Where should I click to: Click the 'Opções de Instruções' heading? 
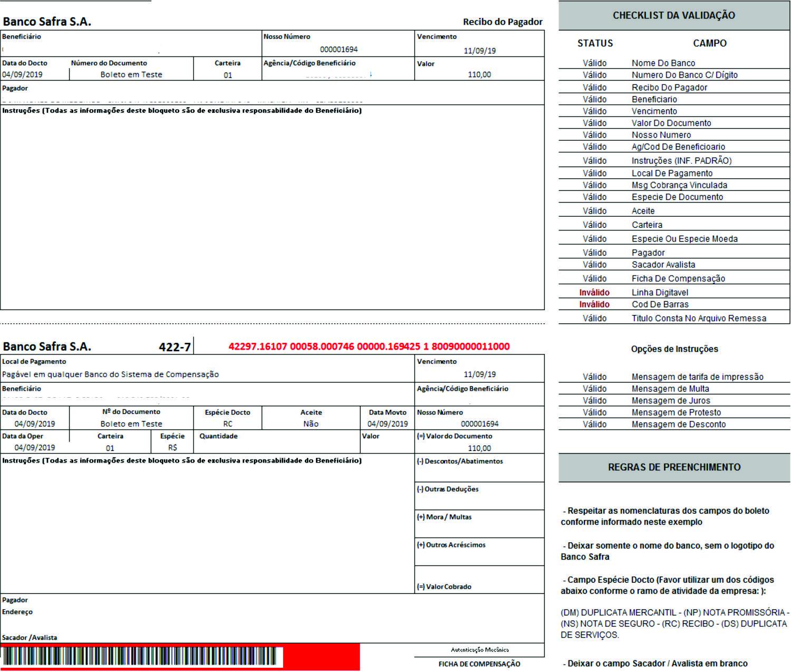[x=674, y=349]
